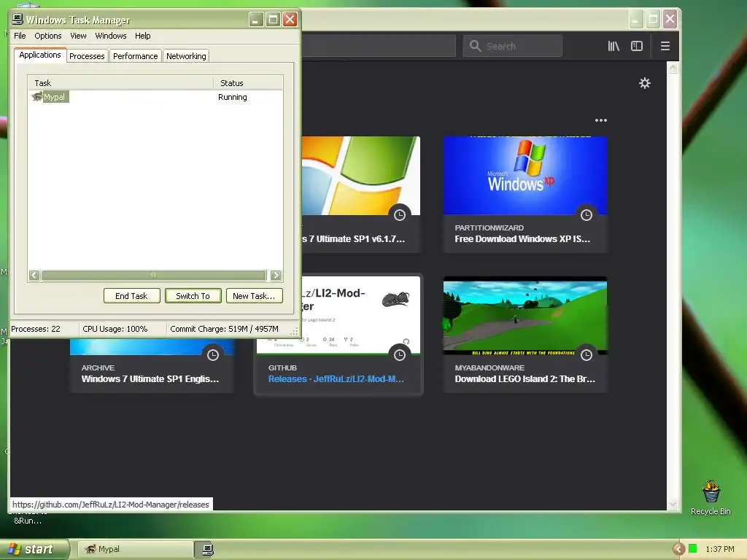The height and width of the screenshot is (560, 747).
Task: Click clock icon on PartitionWizard tile
Action: [586, 215]
